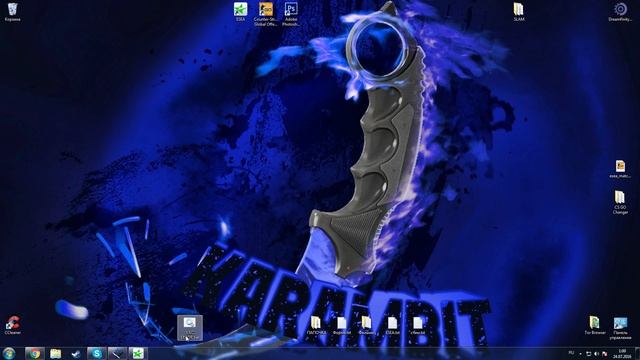Launch the ESEA desktop shortcut
Viewport: 640px width, 360px height.
coord(240,12)
